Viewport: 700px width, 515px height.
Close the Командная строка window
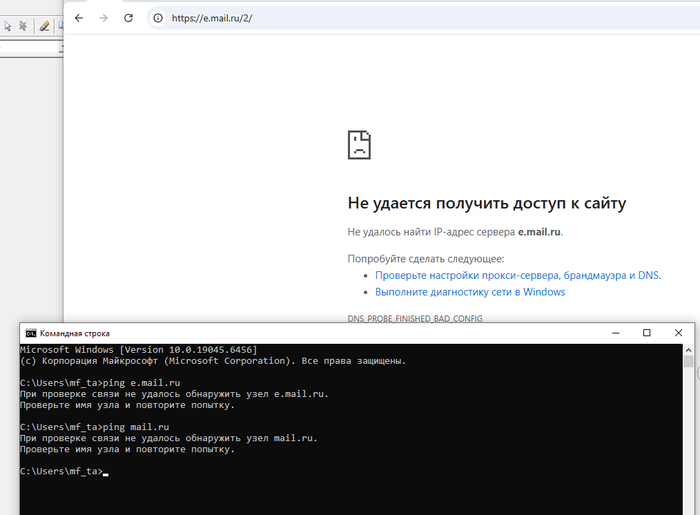(x=678, y=333)
